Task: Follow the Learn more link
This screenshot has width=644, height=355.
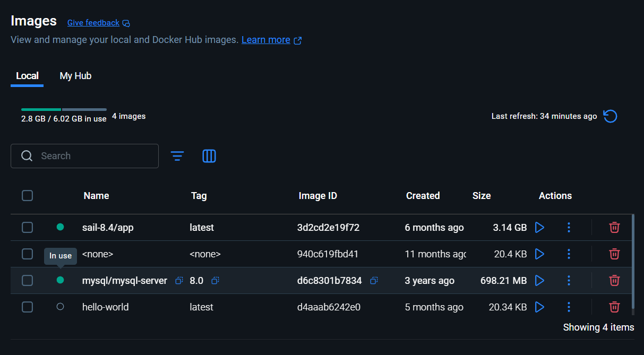Action: click(x=266, y=40)
